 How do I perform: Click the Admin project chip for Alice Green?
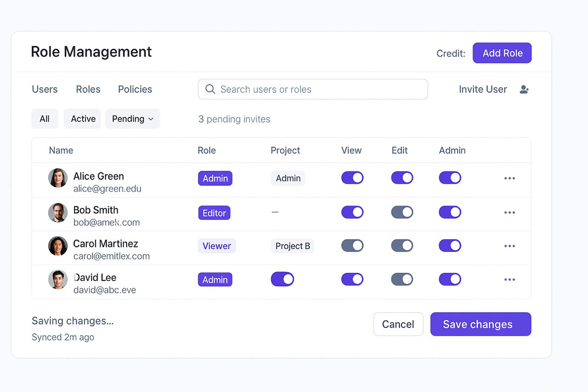pos(288,178)
